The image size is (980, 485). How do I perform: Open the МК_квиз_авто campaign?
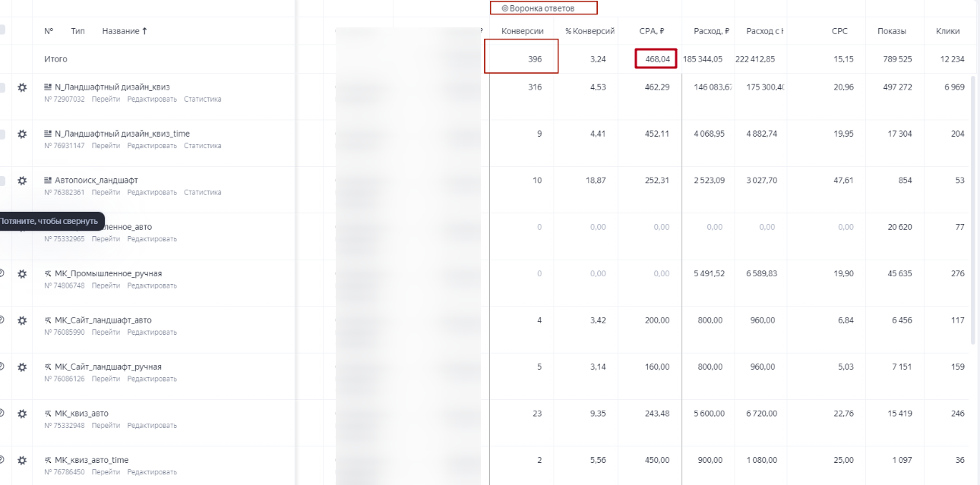pos(81,414)
